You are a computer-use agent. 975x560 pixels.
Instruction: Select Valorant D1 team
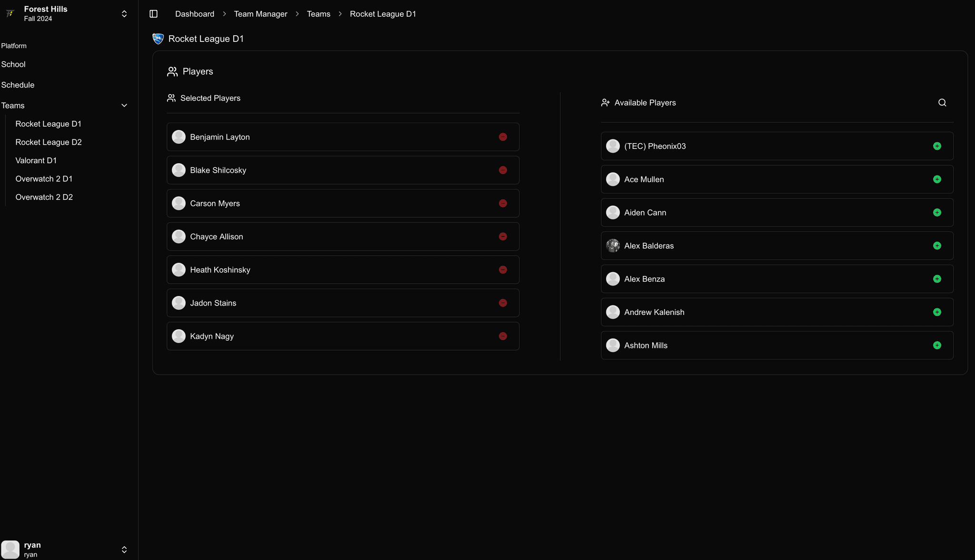tap(36, 160)
